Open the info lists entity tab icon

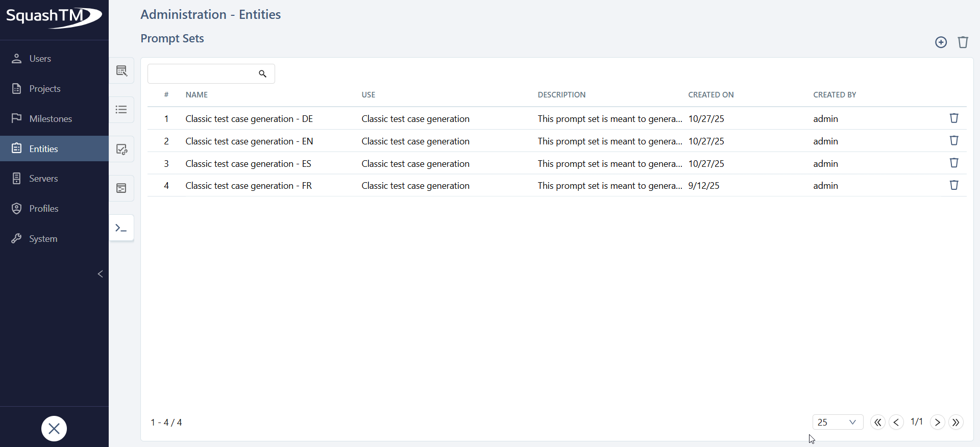[x=121, y=110]
